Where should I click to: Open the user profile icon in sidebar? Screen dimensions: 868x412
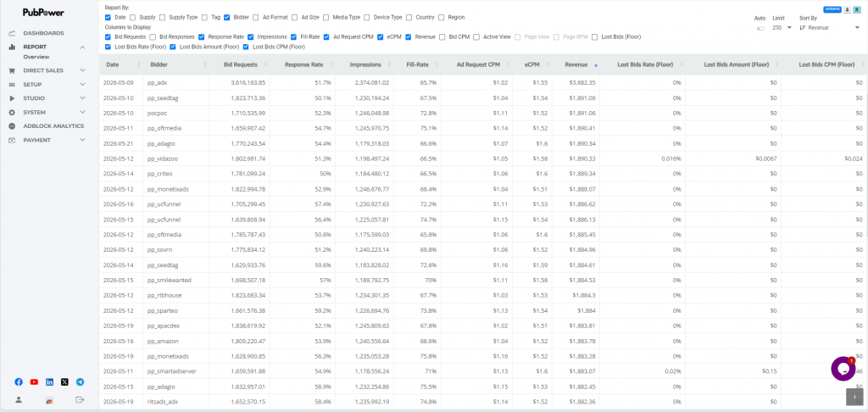coord(19,400)
